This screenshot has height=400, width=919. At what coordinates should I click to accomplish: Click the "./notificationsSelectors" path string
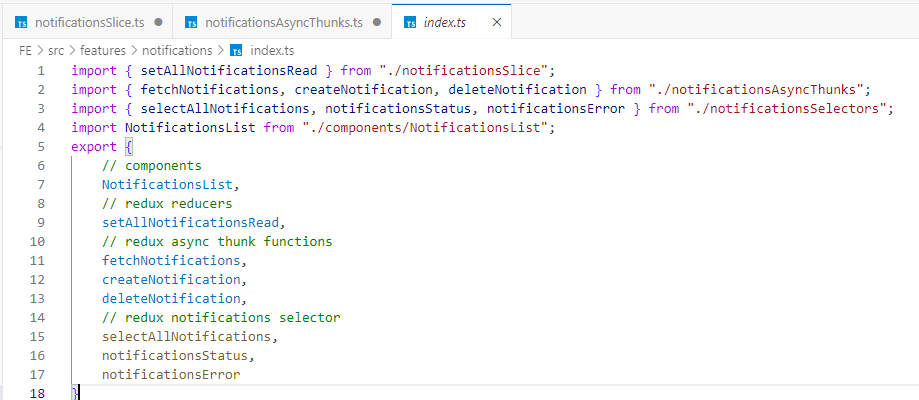[x=787, y=109]
